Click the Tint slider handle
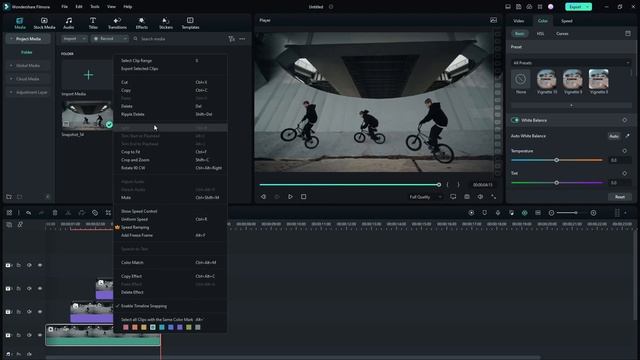640x360 pixels. click(x=556, y=182)
